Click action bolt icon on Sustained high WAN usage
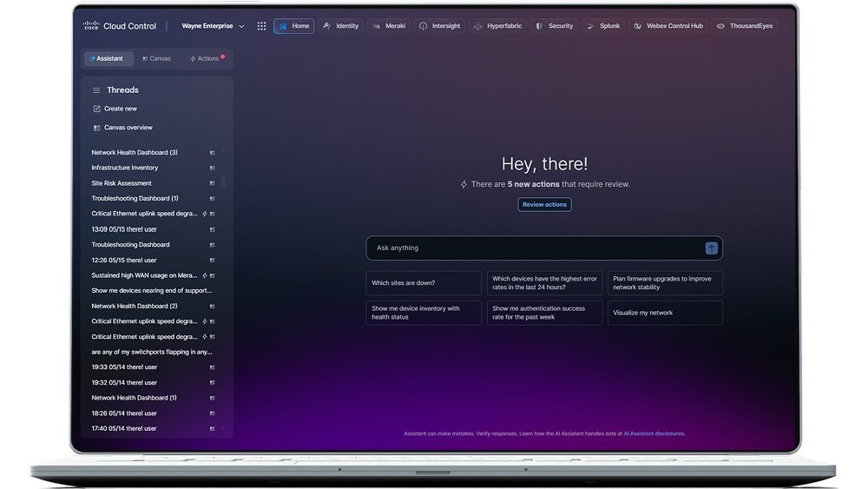Image resolution: width=868 pixels, height=489 pixels. click(x=205, y=275)
